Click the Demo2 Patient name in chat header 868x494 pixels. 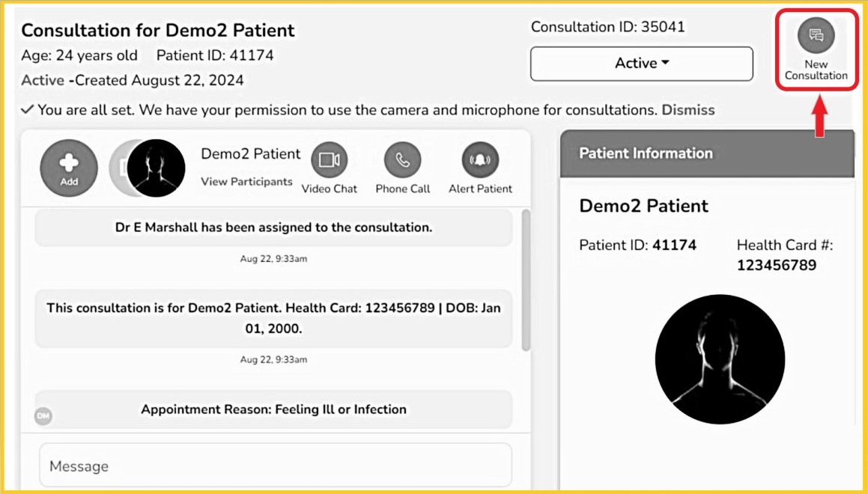coord(250,154)
